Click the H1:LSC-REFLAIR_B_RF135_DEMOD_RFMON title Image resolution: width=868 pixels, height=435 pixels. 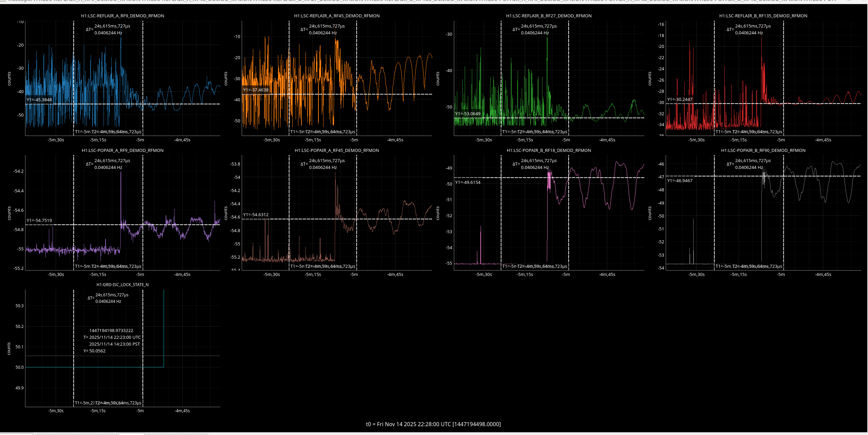[x=763, y=16]
